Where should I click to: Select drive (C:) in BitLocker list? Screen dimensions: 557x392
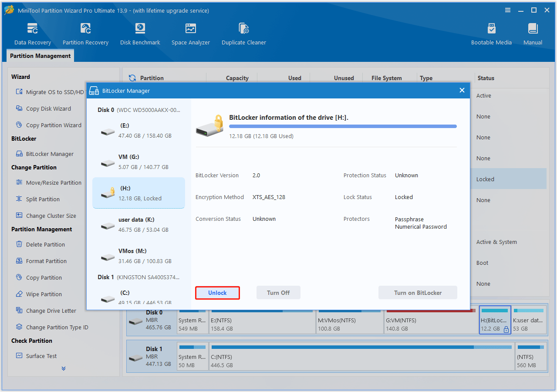click(x=138, y=296)
